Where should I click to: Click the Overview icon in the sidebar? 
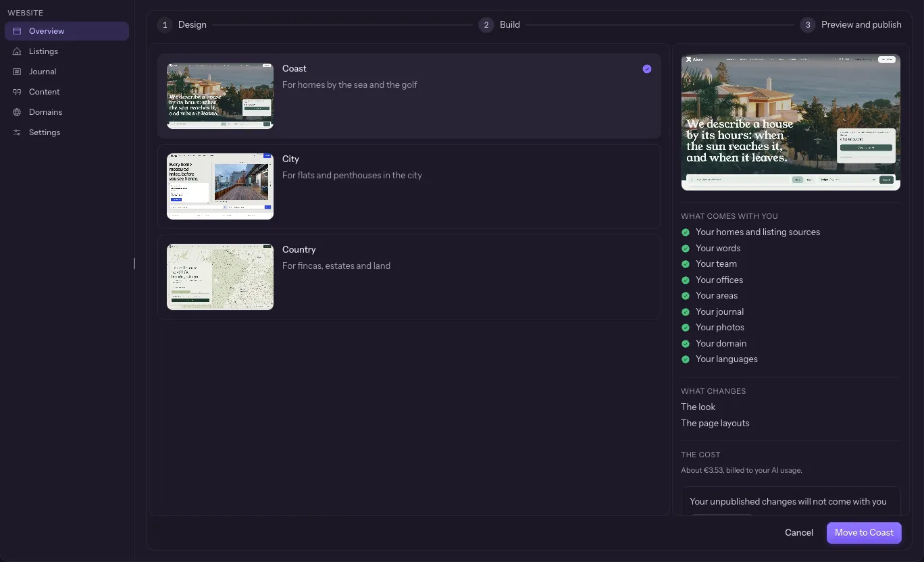click(x=17, y=31)
